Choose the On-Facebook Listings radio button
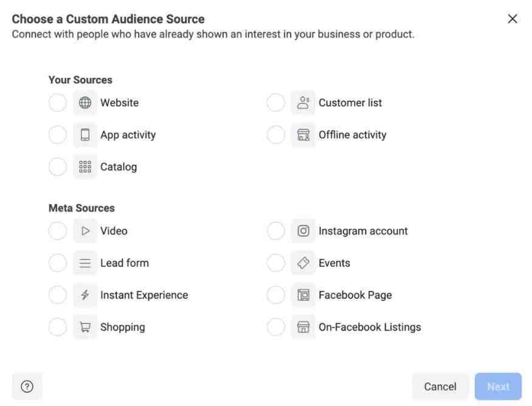This screenshot has width=532, height=406. [x=276, y=327]
